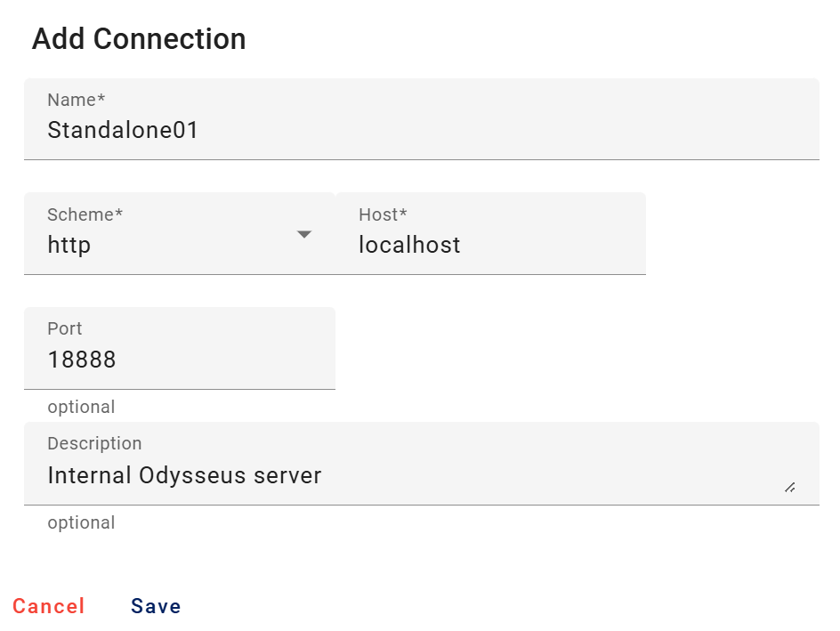Click the Internal Odysseus server text

pos(184,475)
